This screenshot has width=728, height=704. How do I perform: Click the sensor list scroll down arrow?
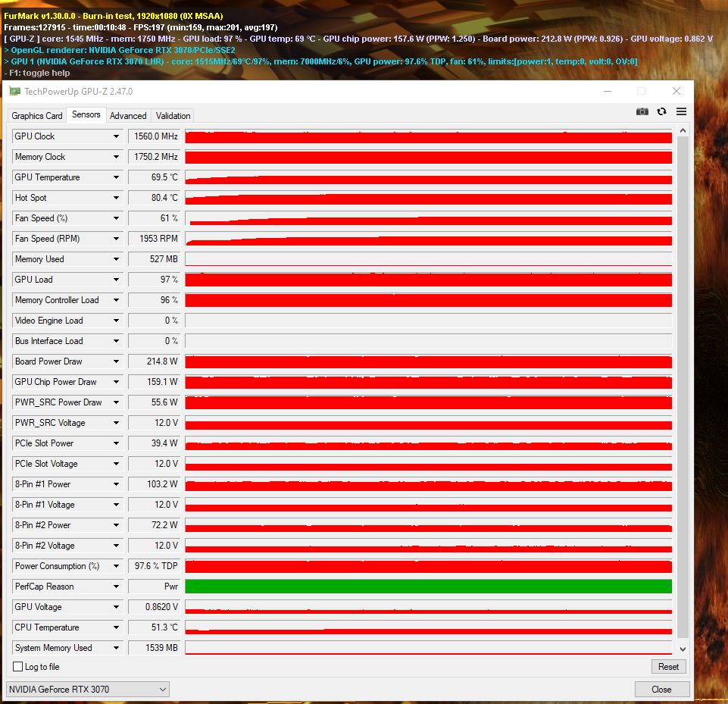683,649
